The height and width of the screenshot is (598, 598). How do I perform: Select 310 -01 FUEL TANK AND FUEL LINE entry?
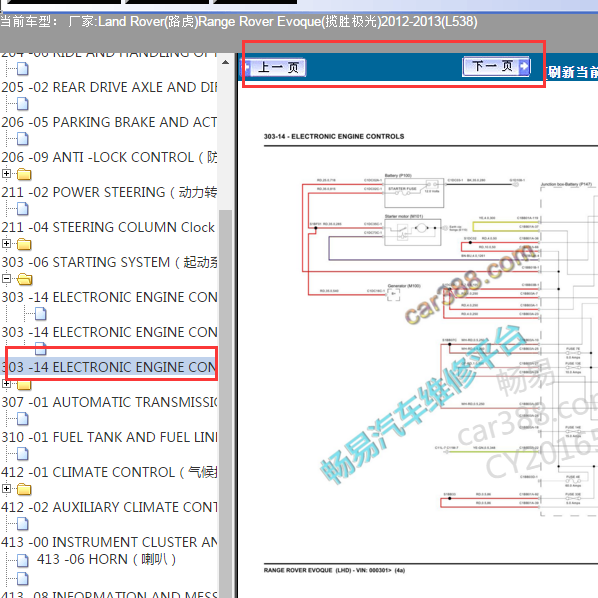[109, 437]
